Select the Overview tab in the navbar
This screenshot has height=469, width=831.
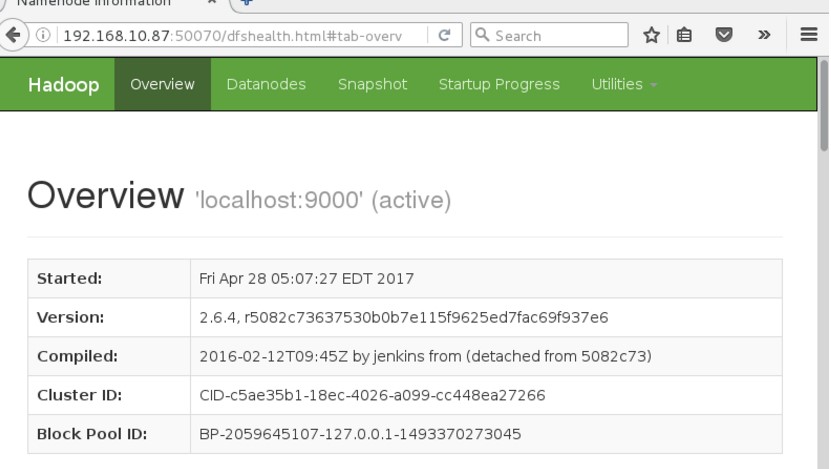163,84
